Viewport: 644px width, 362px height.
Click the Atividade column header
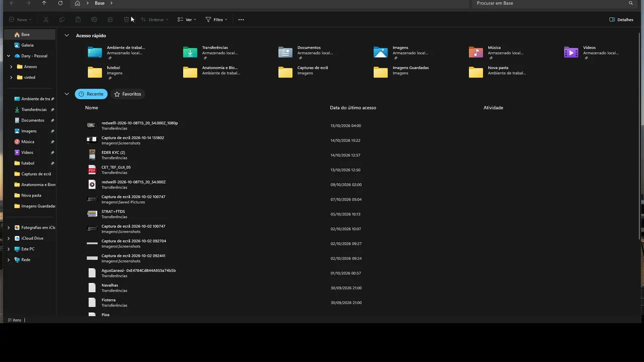(x=493, y=108)
